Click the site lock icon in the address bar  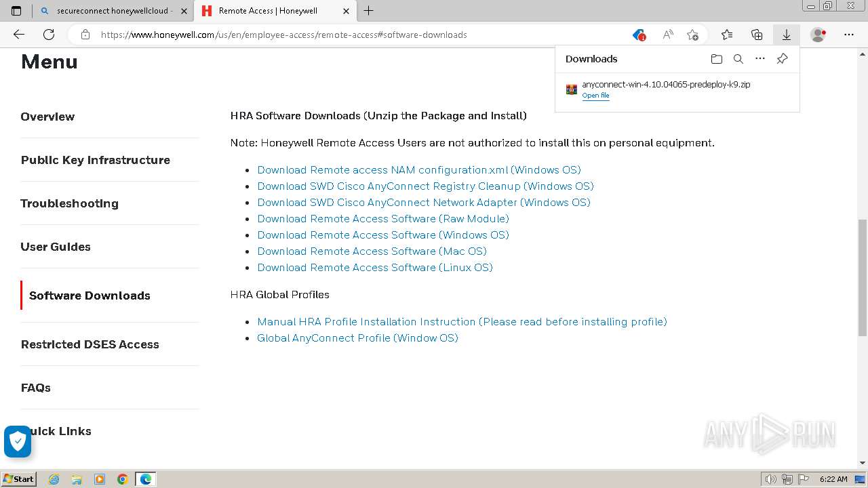click(85, 35)
